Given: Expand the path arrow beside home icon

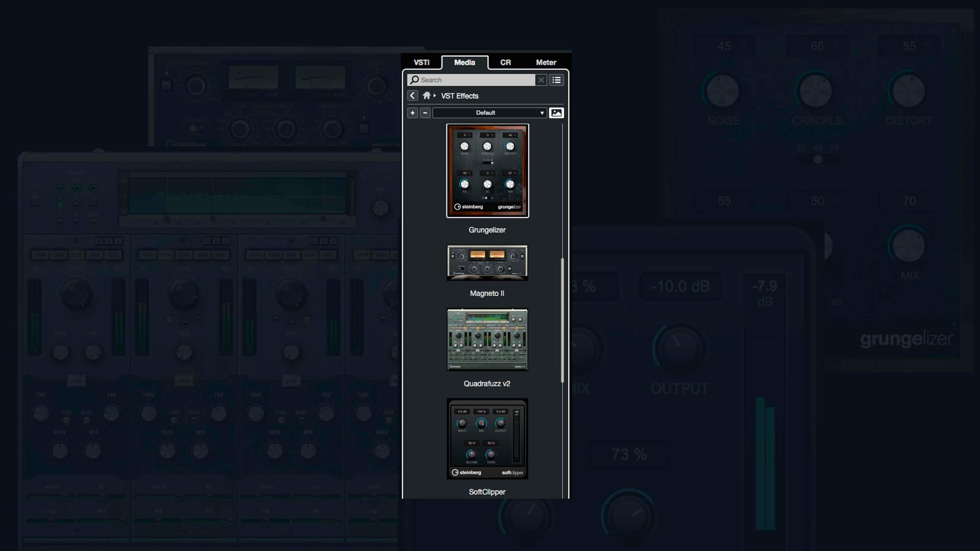Looking at the screenshot, I should pyautogui.click(x=435, y=96).
